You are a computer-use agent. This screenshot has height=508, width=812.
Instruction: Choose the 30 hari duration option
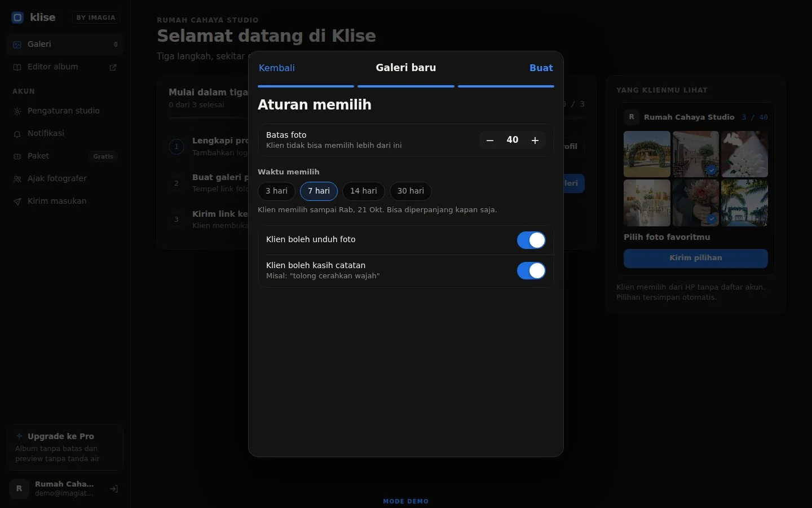tap(411, 191)
